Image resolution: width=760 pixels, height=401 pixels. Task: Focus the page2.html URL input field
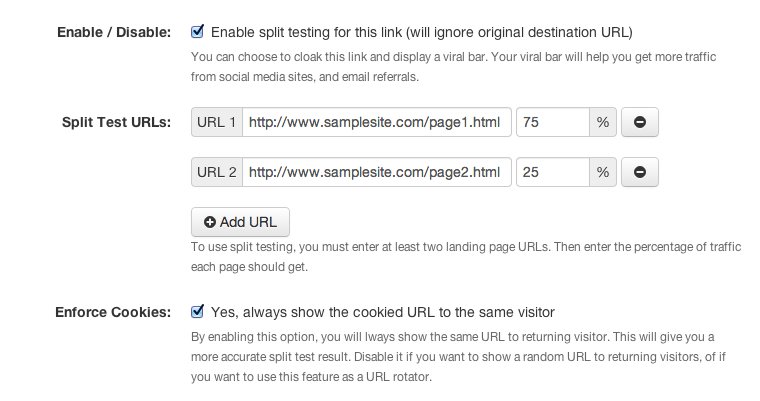[377, 173]
